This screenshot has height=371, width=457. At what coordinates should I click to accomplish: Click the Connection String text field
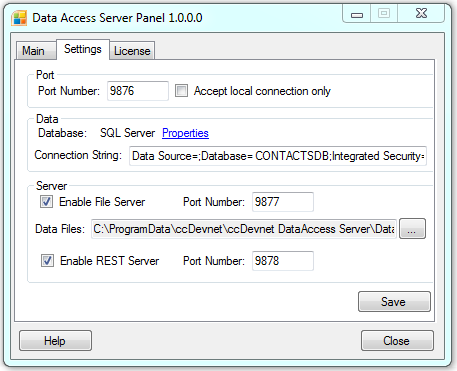278,156
